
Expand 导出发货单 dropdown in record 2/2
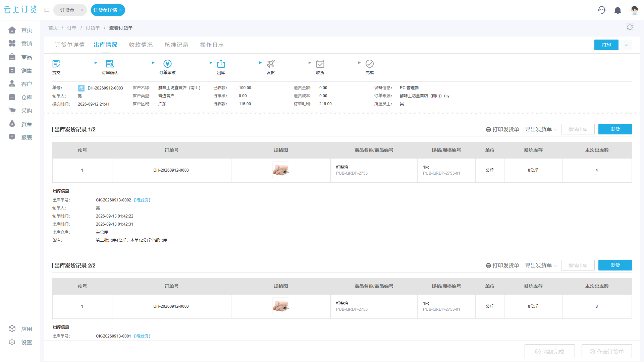coord(541,265)
